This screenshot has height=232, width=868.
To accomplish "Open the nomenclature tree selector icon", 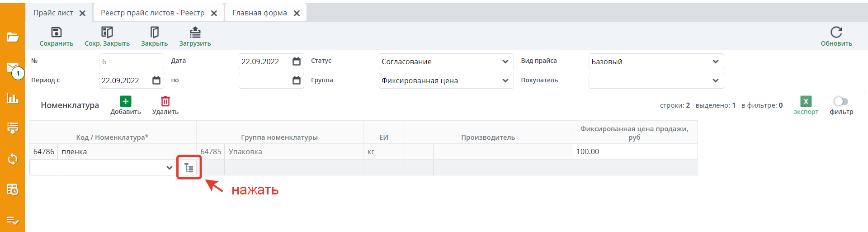I will [x=189, y=168].
